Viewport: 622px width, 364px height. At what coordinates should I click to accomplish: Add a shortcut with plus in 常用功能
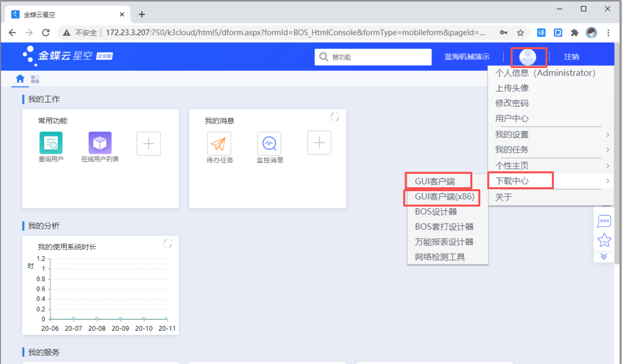pos(149,144)
